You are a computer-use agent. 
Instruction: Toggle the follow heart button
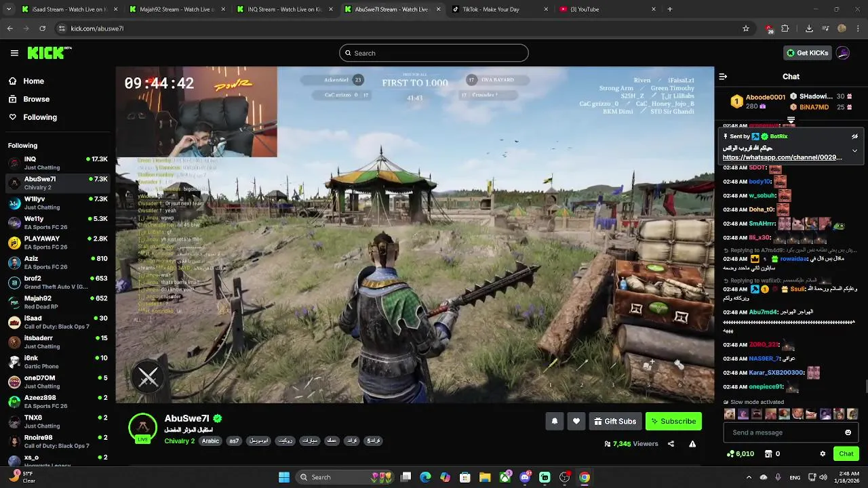tap(576, 421)
